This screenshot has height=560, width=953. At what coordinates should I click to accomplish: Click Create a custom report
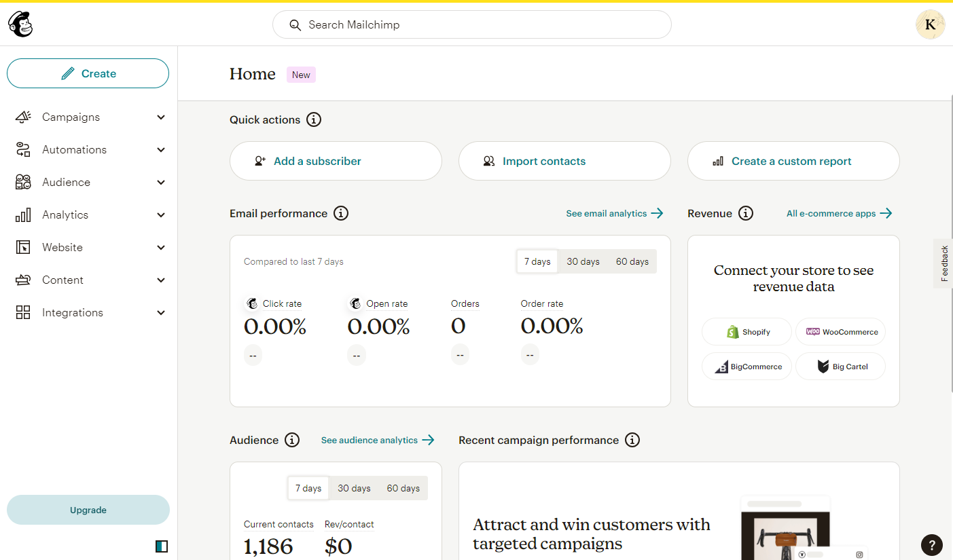tap(793, 161)
